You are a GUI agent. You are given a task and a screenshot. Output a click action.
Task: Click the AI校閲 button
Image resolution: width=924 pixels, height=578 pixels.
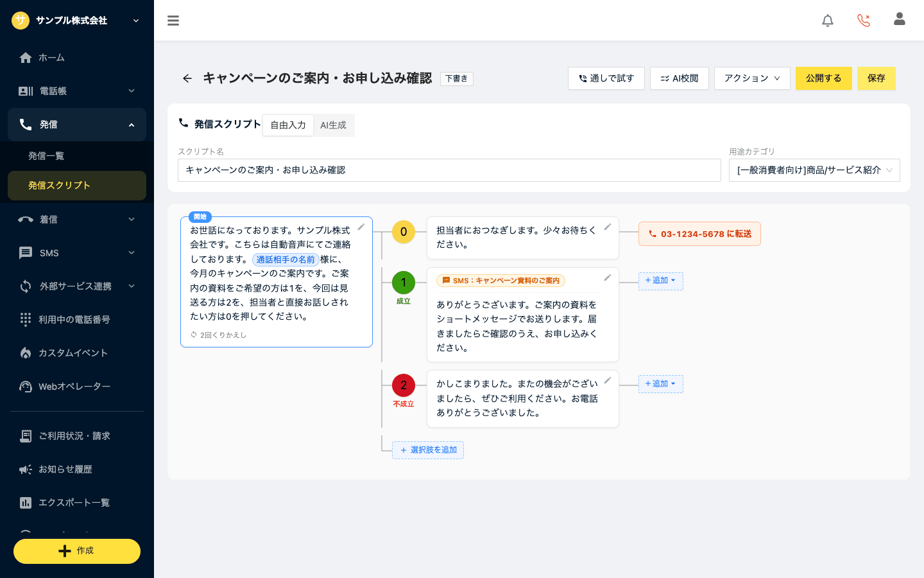[x=680, y=78]
